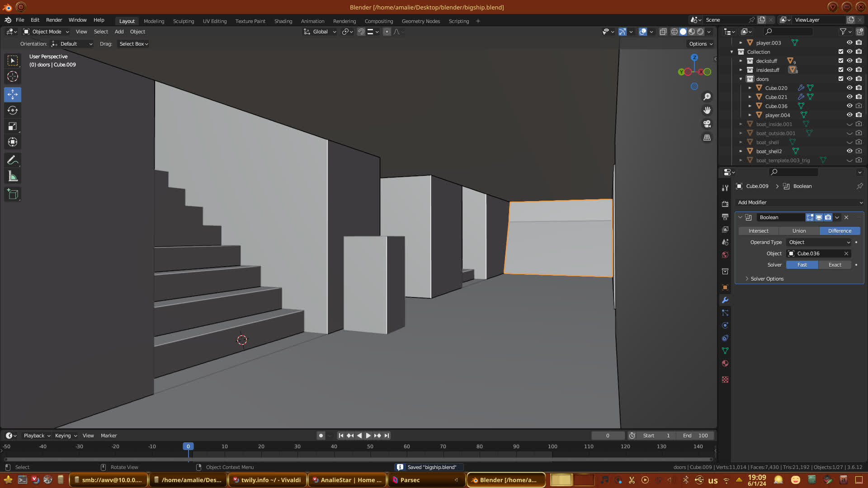
Task: Click frame 50 on the timeline
Action: point(370,446)
